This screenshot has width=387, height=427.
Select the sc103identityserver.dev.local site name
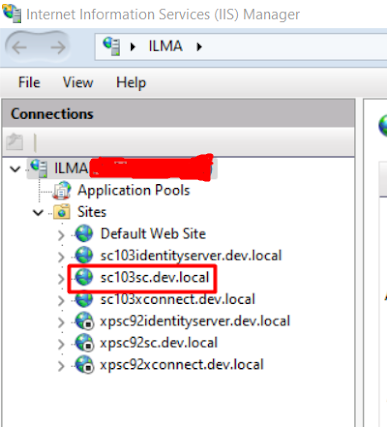(191, 255)
